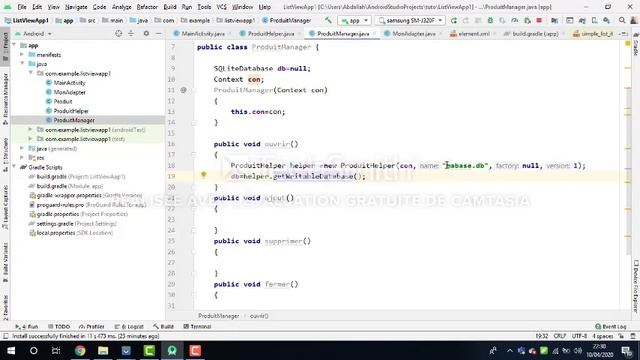Screen dimensions: 640x360
Task: Expand the res folder node
Action: [x=22, y=158]
